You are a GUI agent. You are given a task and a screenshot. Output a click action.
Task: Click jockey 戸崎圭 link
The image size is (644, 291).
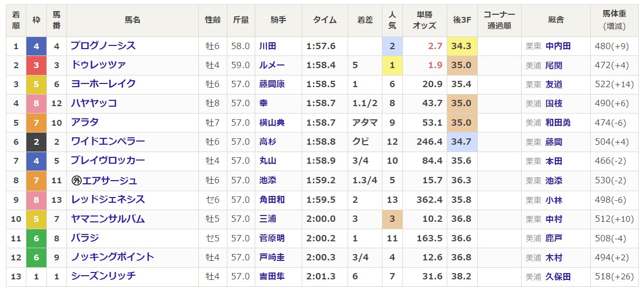coord(272,257)
